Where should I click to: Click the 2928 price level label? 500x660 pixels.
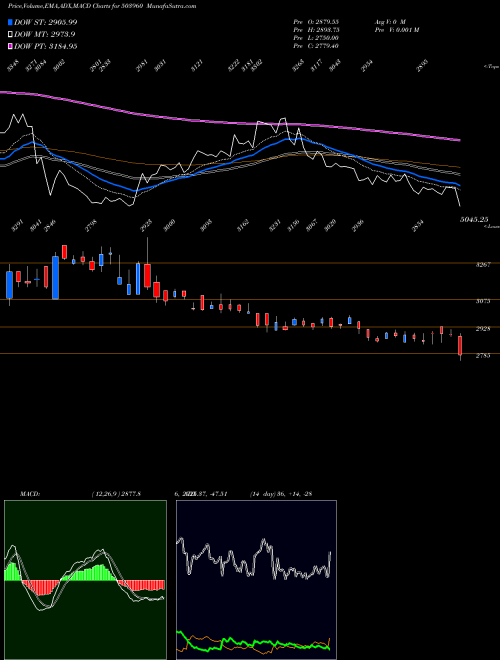[x=483, y=329]
